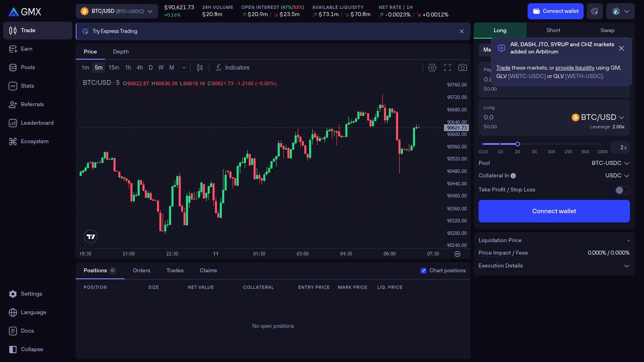Open chart settings hexagon icon
The image size is (644, 362).
coord(432,68)
